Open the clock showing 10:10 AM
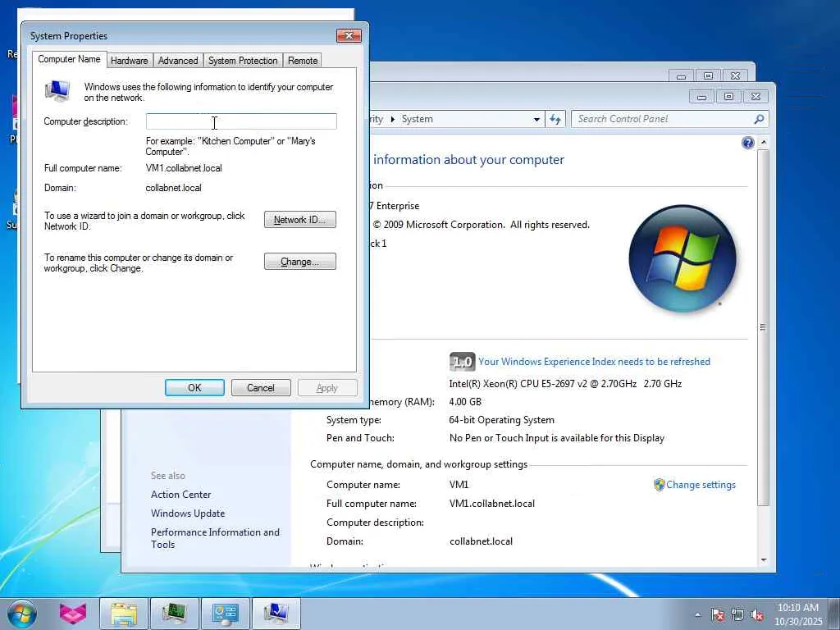The height and width of the screenshot is (630, 840). (x=797, y=614)
